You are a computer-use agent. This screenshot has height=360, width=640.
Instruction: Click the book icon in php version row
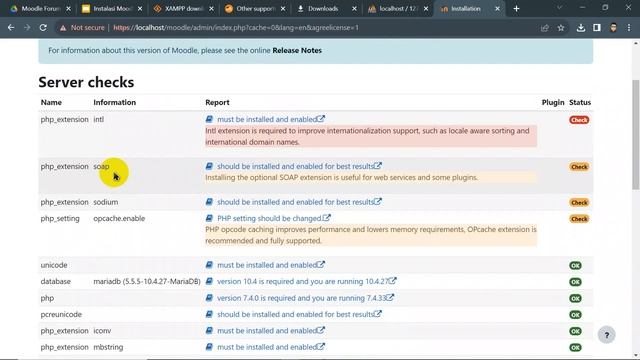(x=209, y=298)
